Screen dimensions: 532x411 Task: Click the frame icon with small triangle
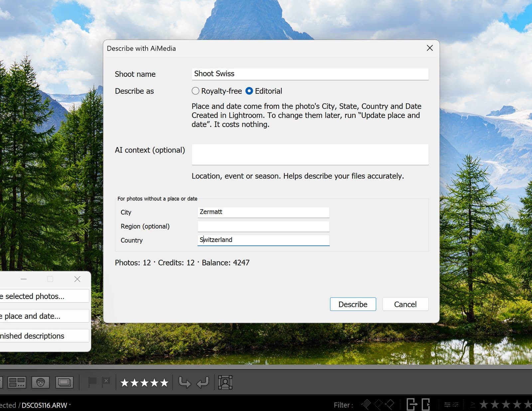(x=426, y=405)
